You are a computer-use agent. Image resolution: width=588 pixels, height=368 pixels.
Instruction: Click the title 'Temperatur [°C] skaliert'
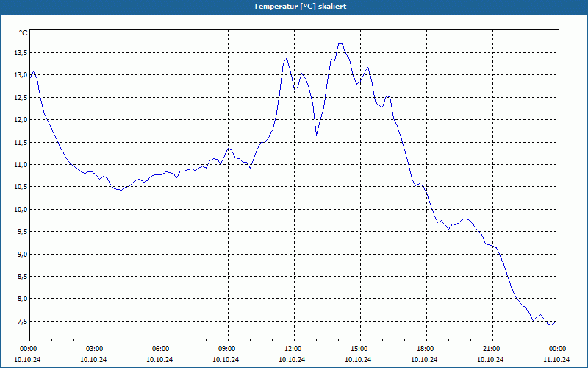(300, 7)
